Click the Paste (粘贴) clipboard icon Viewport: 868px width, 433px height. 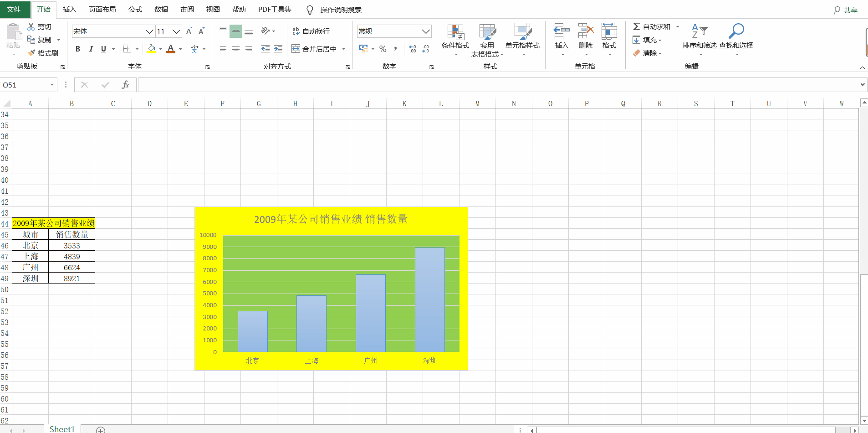click(x=13, y=32)
